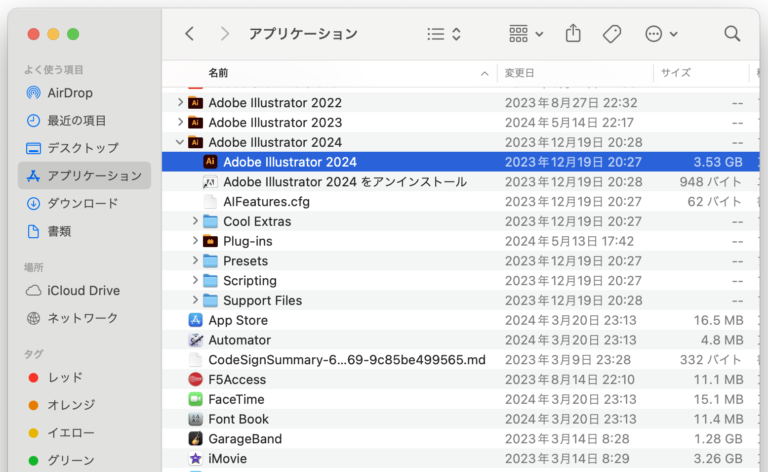The width and height of the screenshot is (768, 472).
Task: Select the iMovie icon
Action: click(195, 458)
